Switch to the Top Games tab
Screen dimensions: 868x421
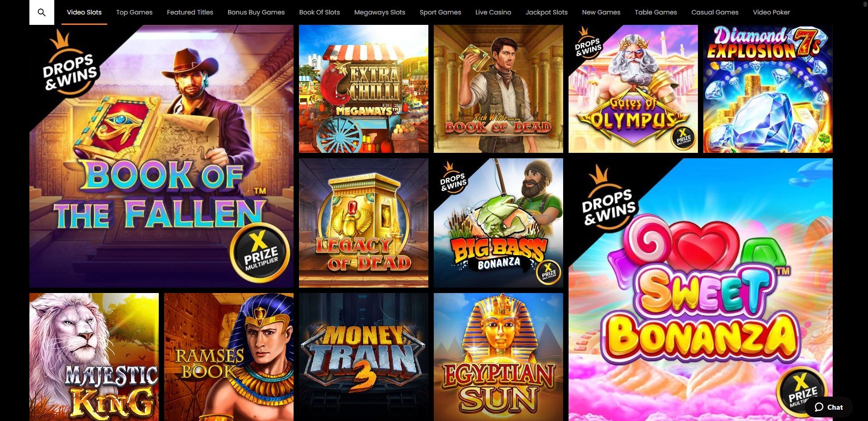tap(134, 12)
